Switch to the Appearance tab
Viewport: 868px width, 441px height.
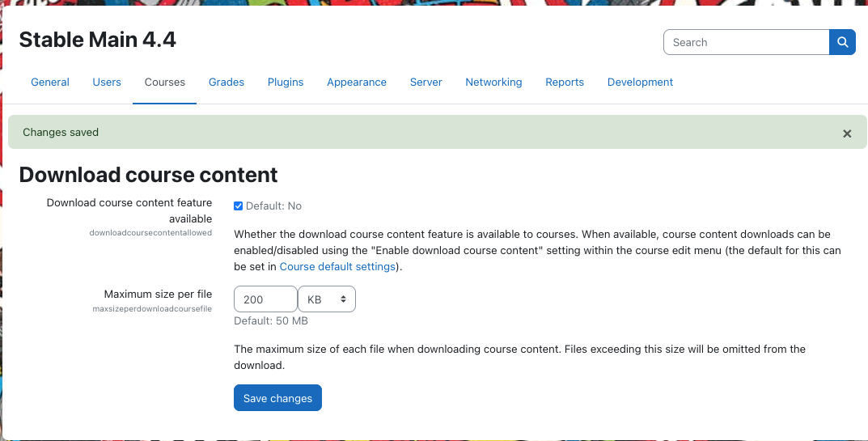357,82
